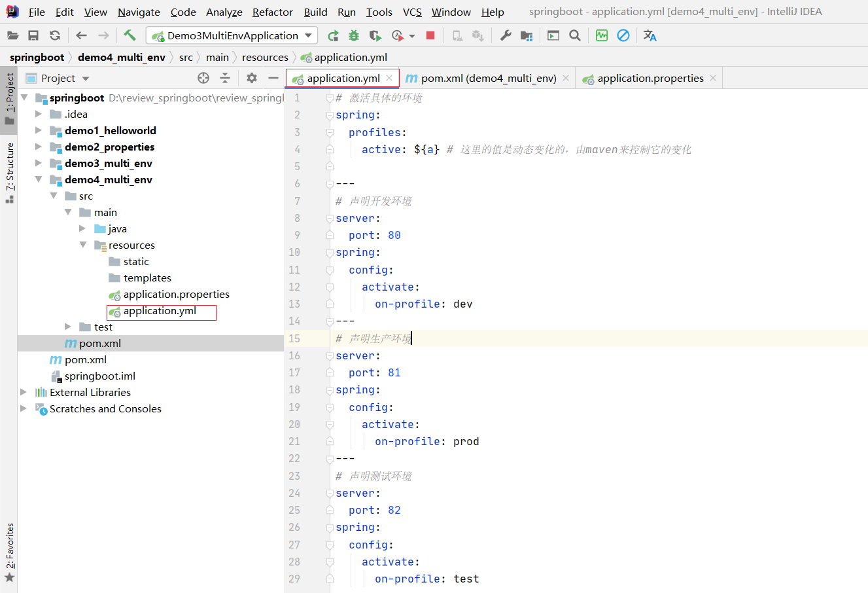Click the Save All floppy disk icon
This screenshot has height=593, width=868.
[33, 35]
